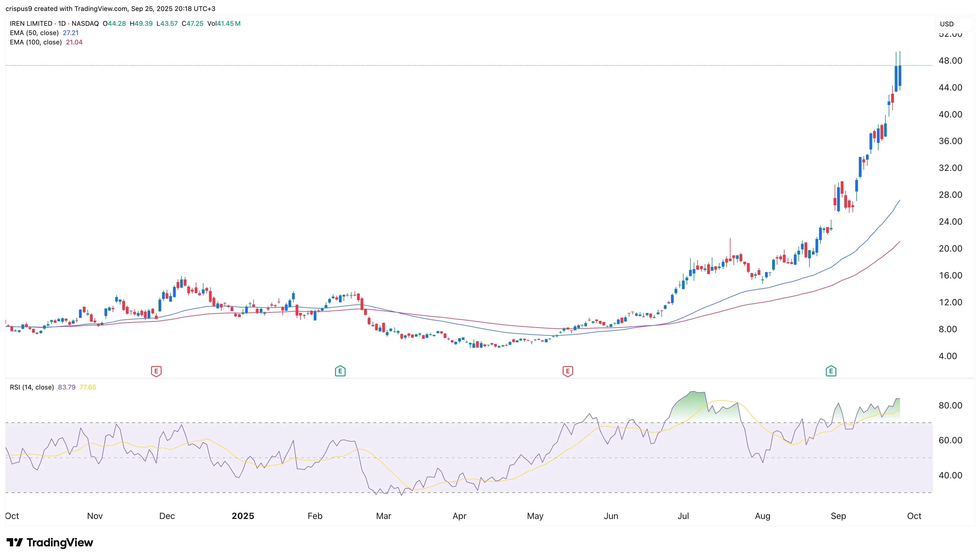Click the crispus9 created with TradingView.com caption
Image resolution: width=980 pixels, height=559 pixels.
111,9
